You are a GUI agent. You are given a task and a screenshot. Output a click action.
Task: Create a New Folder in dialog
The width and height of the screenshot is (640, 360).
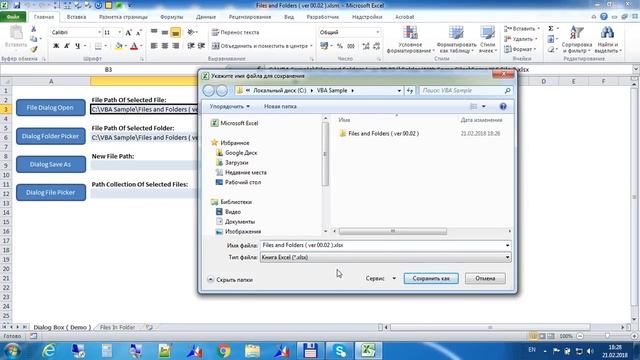pyautogui.click(x=280, y=107)
